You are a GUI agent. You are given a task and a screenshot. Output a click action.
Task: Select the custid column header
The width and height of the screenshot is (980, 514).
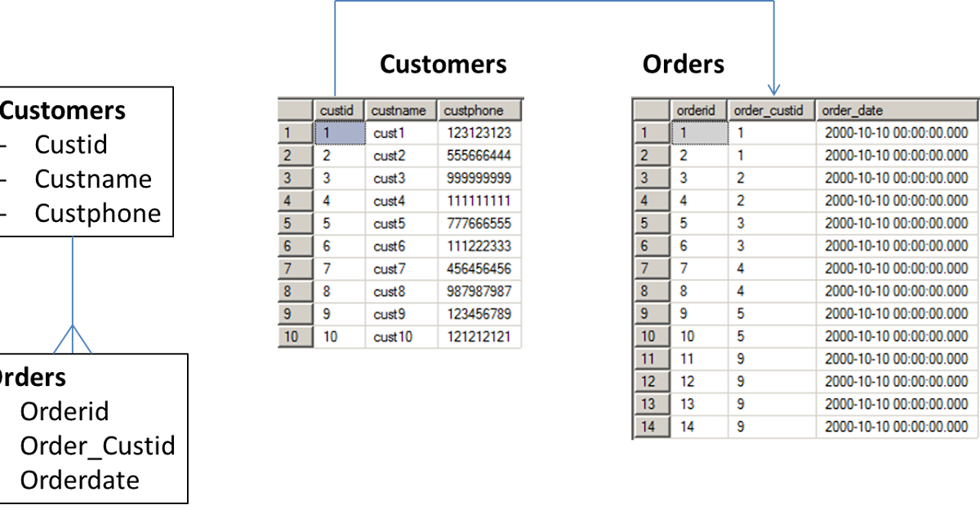click(340, 109)
